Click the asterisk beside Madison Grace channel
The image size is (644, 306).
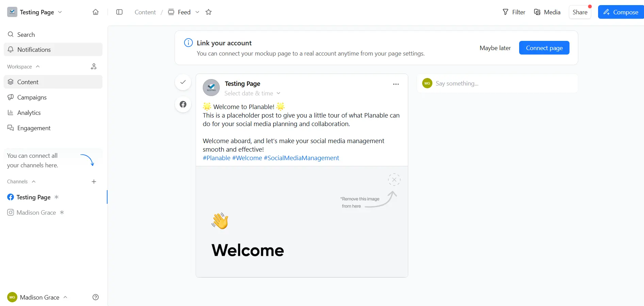click(62, 212)
